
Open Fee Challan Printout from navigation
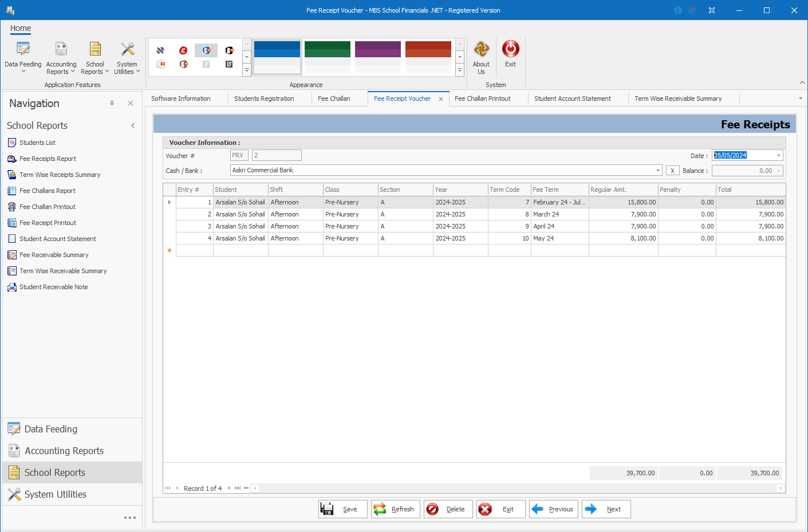point(47,207)
